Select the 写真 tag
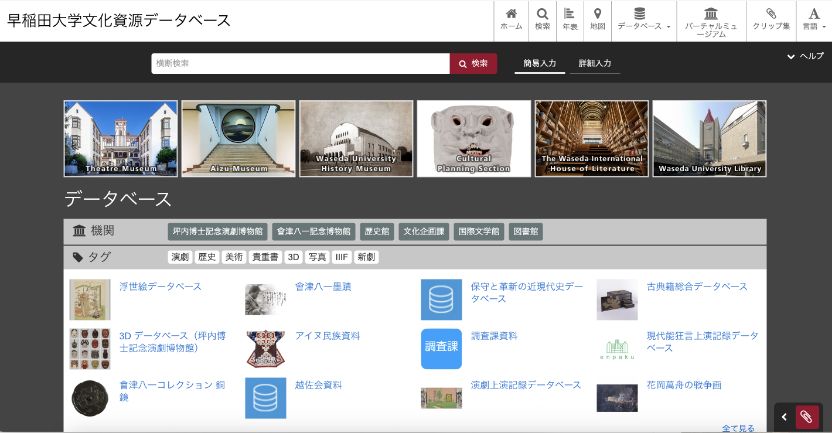The width and height of the screenshot is (832, 433). point(317,257)
